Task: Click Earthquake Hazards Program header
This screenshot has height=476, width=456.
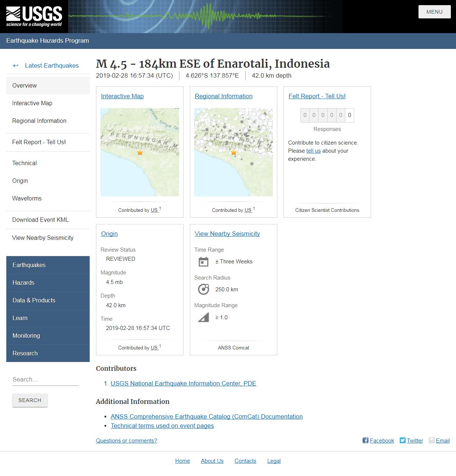Action: click(47, 40)
